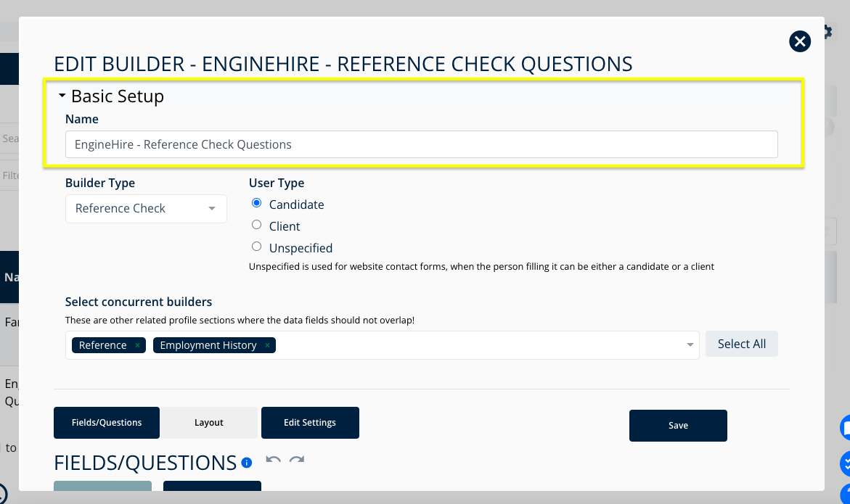Click inside the Name input field
This screenshot has height=504, width=850.
pos(421,144)
